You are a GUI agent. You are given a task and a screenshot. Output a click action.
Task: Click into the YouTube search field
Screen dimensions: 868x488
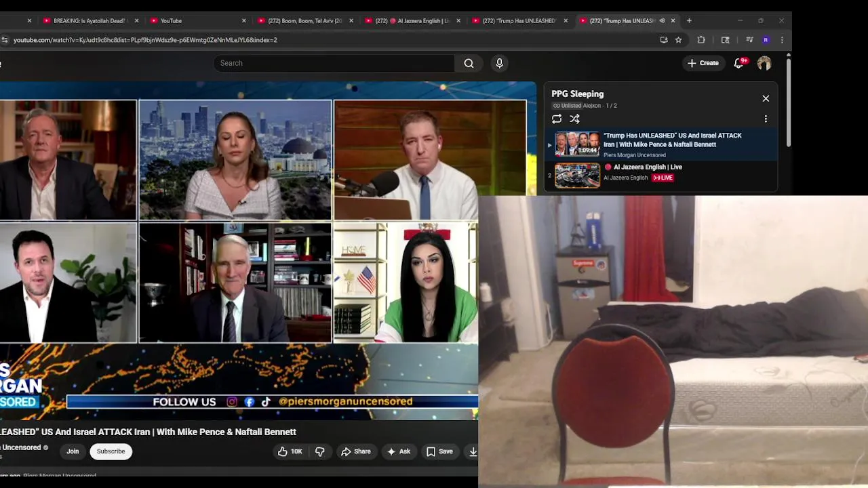[334, 63]
